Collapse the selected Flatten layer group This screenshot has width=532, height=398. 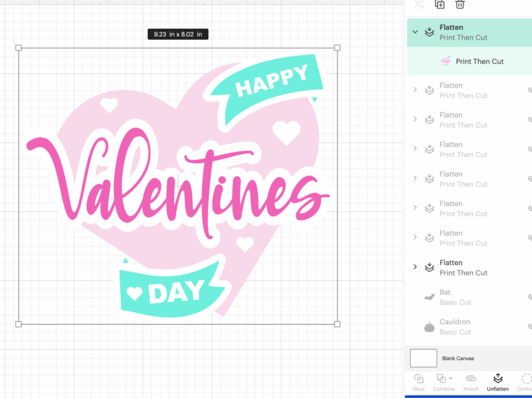(415, 32)
